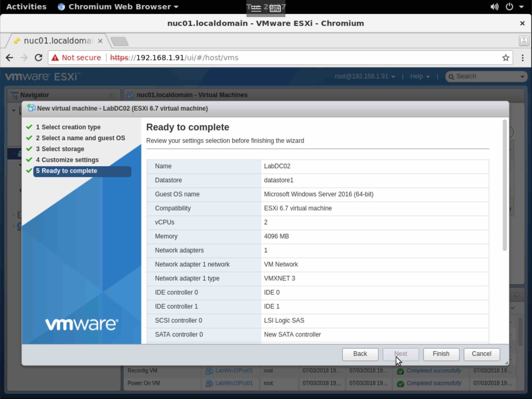This screenshot has width=532, height=399.
Task: Open the Help dropdown menu
Action: click(x=420, y=77)
